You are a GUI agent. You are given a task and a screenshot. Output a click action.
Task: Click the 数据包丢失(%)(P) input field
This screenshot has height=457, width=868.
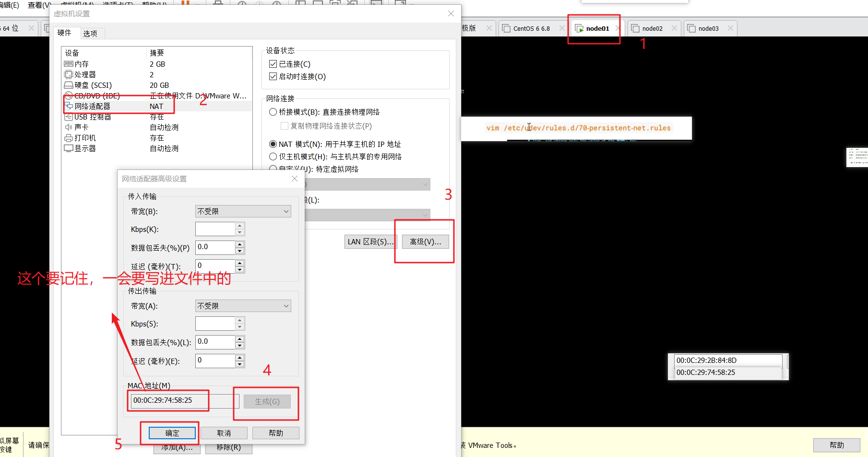point(215,248)
